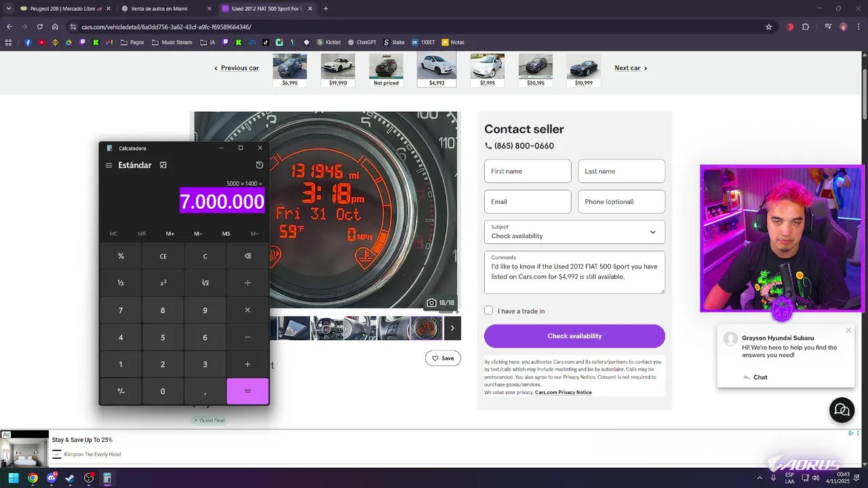Select the $6,995 car thumbnail
Viewport: 868px width, 488px height.
point(290,70)
